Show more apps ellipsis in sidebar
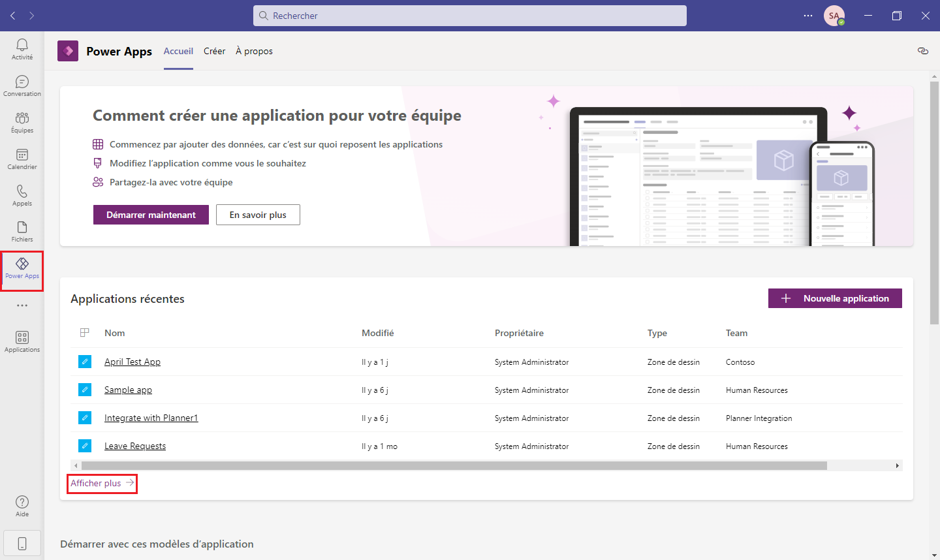Screen dimensions: 940x560 22,305
